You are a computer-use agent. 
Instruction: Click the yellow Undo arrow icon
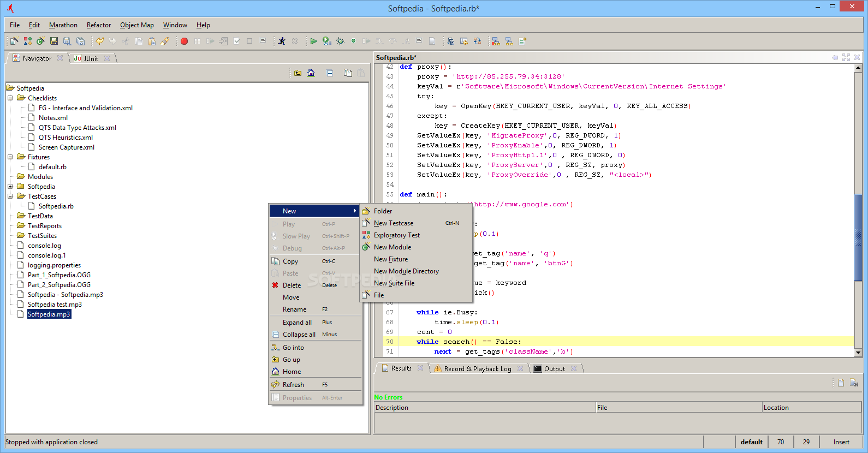99,41
